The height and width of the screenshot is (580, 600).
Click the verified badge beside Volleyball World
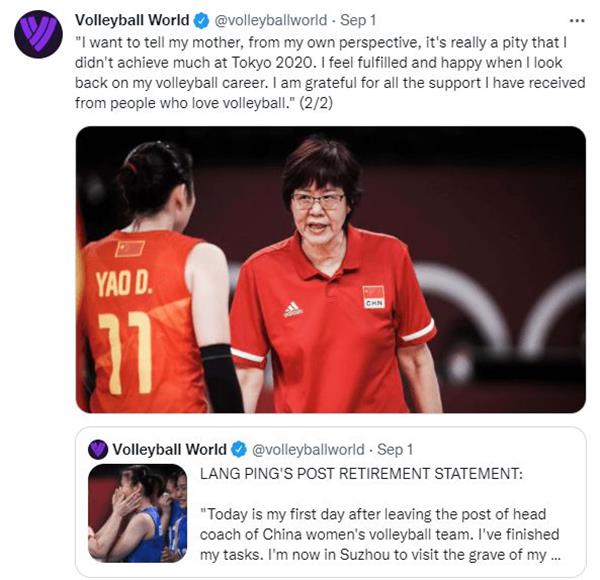(201, 21)
